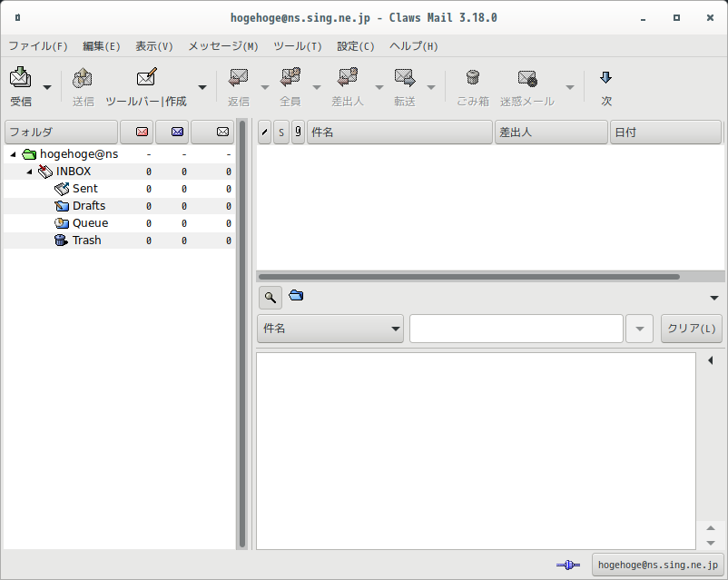Open the window menu icon in title bar
Screen dimensions: 728x580
tap(17, 17)
